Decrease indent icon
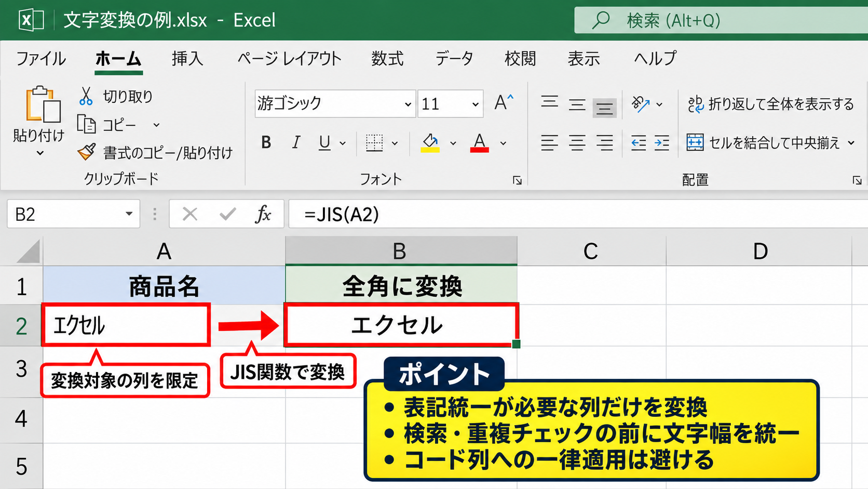This screenshot has width=868, height=489. pyautogui.click(x=639, y=142)
